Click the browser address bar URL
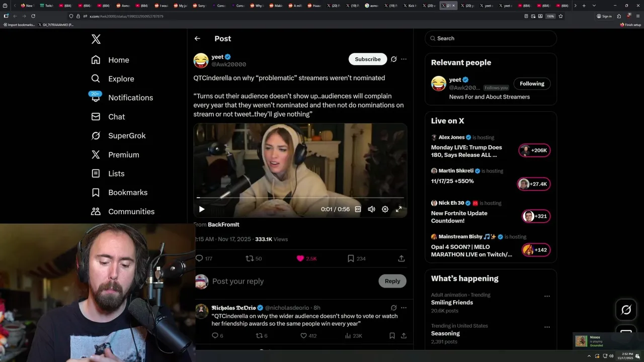The width and height of the screenshot is (644, 362). tap(126, 16)
